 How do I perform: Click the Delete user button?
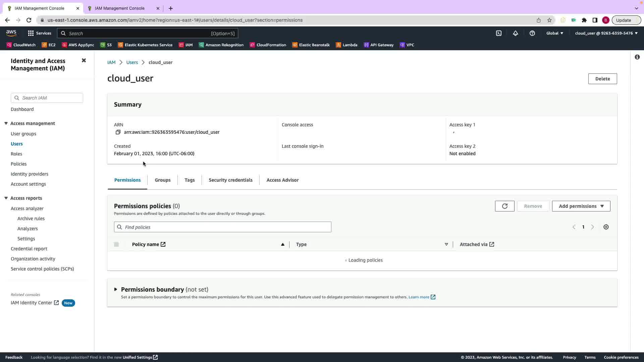tap(602, 79)
